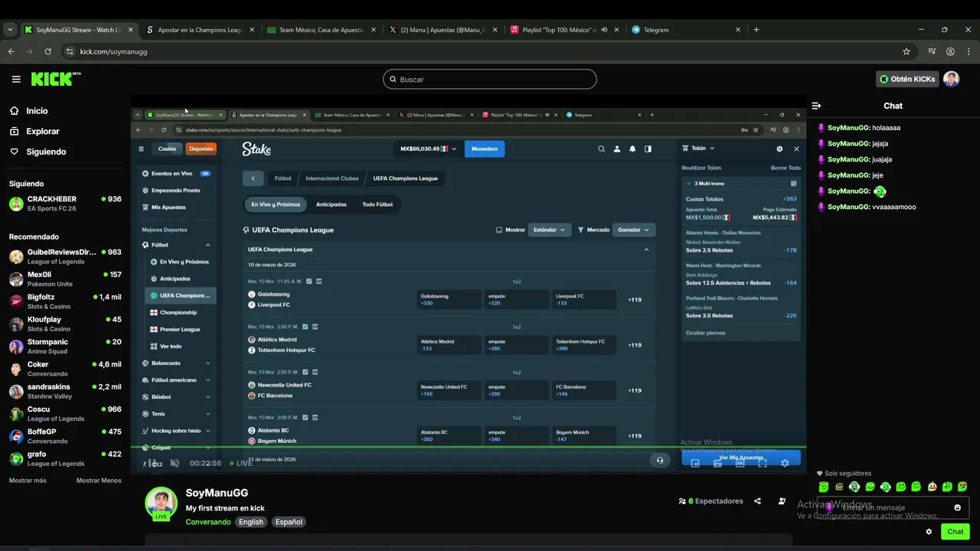Open the Kick hamburger menu
Image resolution: width=980 pixels, height=551 pixels.
(x=16, y=79)
